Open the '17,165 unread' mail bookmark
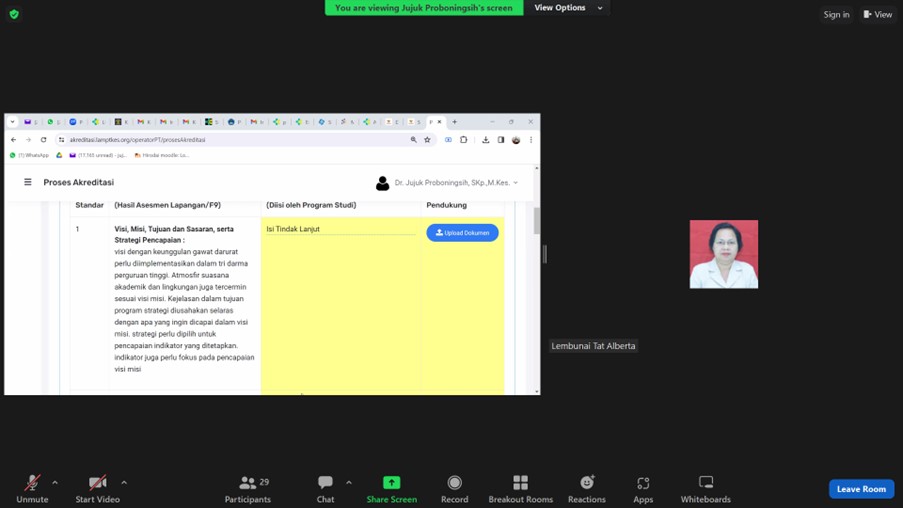 pos(98,155)
